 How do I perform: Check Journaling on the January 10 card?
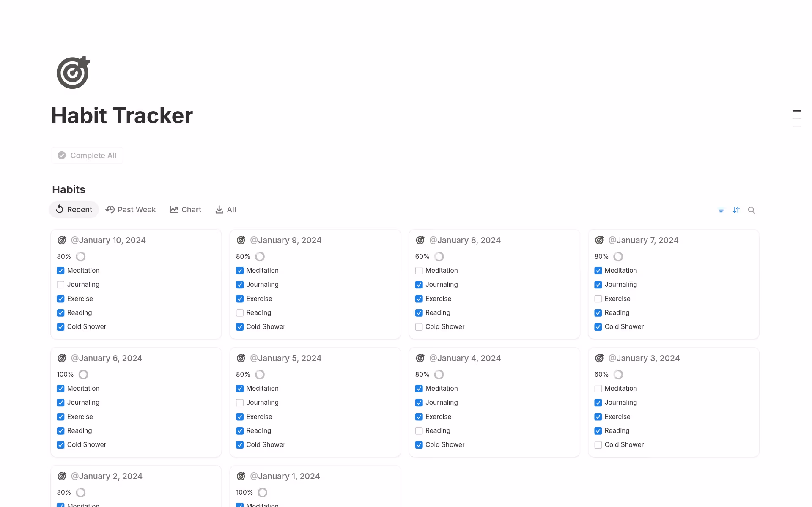tap(60, 285)
